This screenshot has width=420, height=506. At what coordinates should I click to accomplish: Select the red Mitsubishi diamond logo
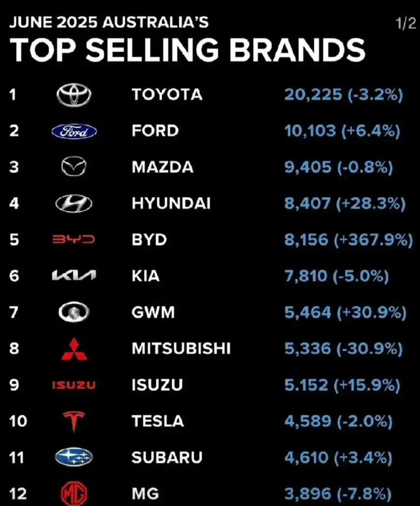[x=74, y=349]
